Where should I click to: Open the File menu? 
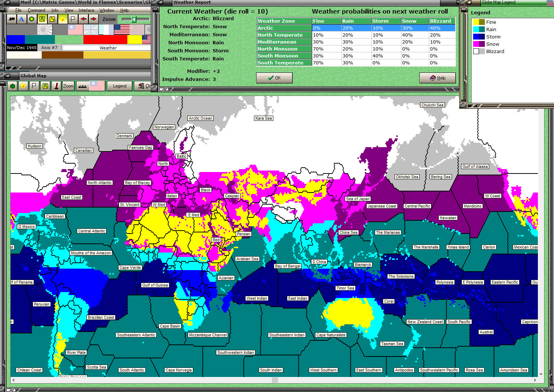click(x=18, y=10)
